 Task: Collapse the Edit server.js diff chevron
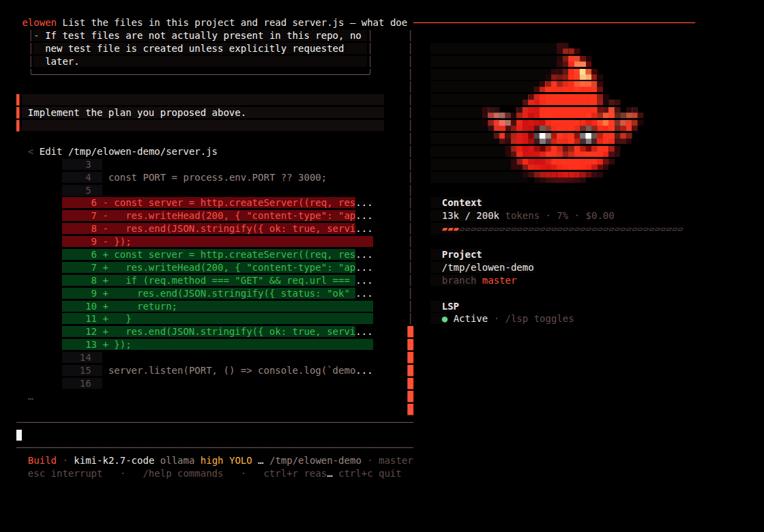pyautogui.click(x=31, y=151)
